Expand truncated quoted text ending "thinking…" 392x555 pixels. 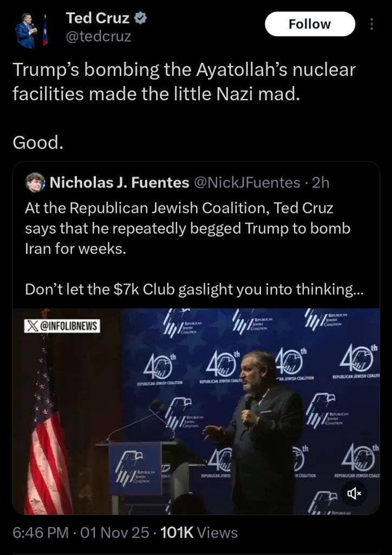194,289
